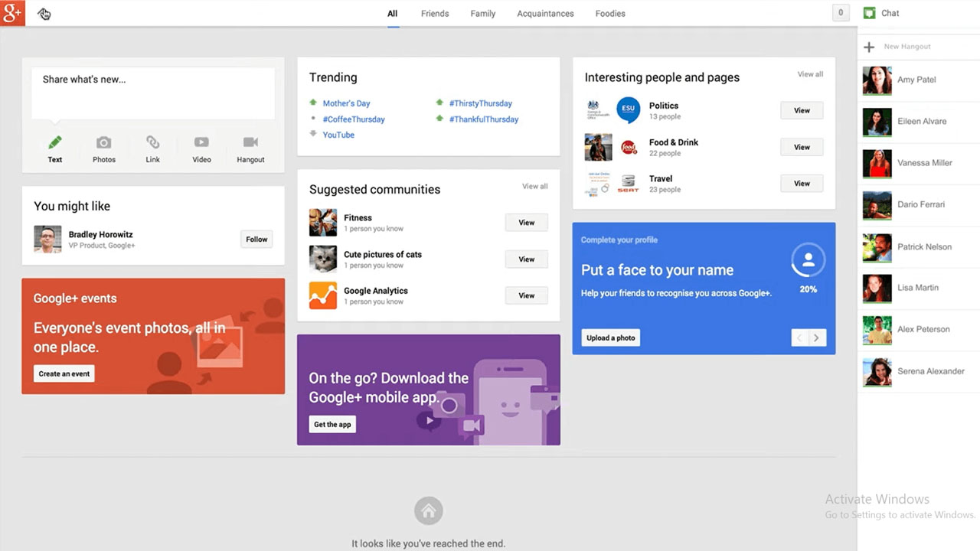Click the Share what's new input box
The image size is (980, 551).
(153, 93)
